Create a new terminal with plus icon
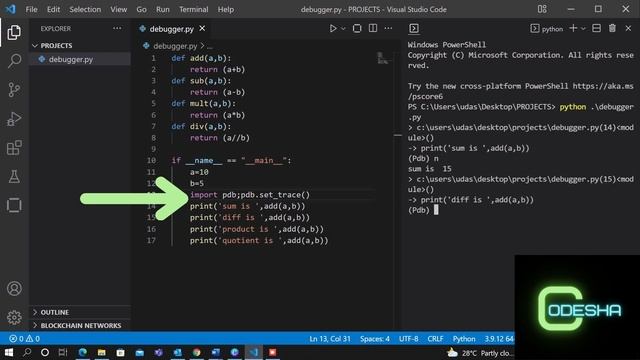This screenshot has height=360, width=640. click(x=573, y=28)
